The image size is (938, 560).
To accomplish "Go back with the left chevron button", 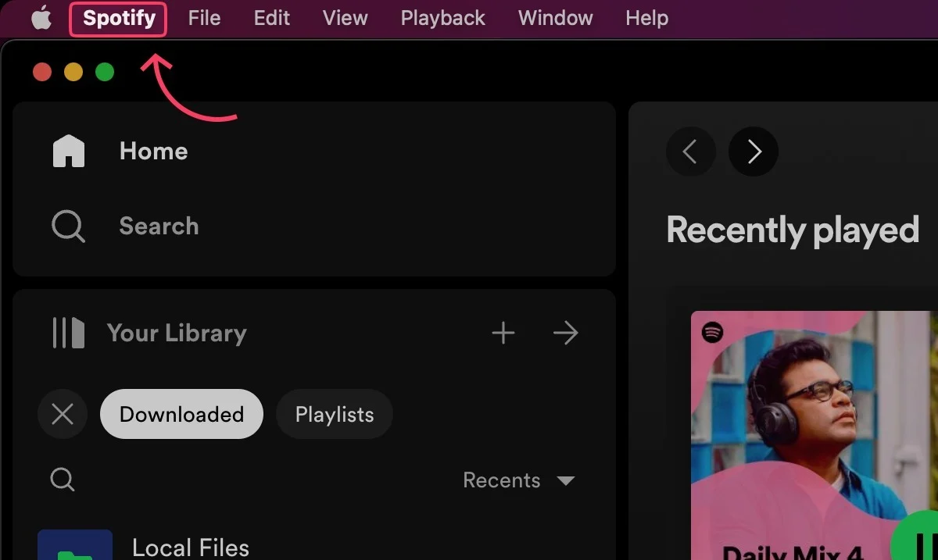I will tap(691, 152).
